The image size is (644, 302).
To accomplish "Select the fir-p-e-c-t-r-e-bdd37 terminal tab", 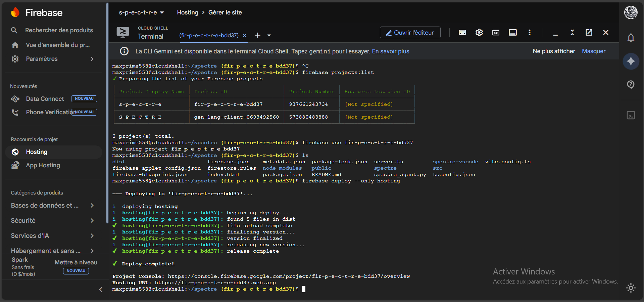I will tap(209, 35).
